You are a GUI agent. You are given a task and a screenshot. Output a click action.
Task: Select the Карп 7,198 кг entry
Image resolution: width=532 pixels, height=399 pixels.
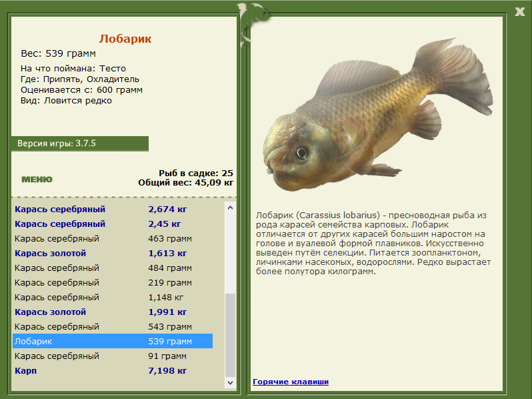click(113, 371)
